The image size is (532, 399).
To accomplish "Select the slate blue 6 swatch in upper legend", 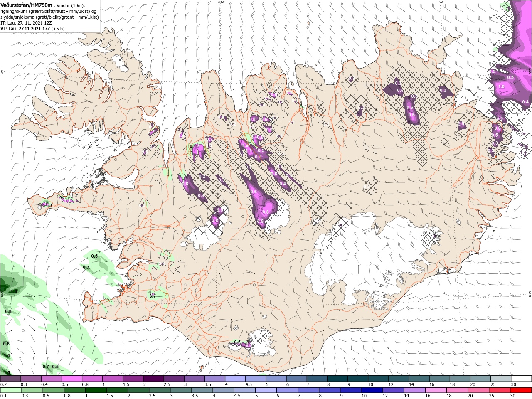I will pyautogui.click(x=296, y=379).
